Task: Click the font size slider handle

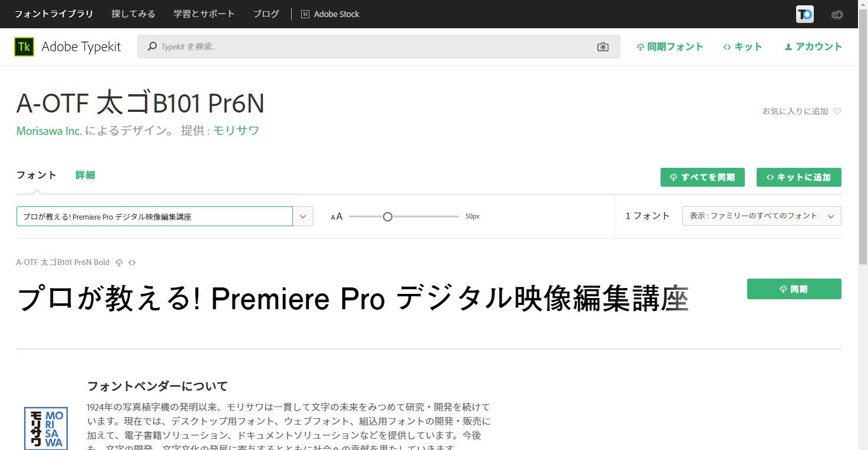Action: [387, 217]
